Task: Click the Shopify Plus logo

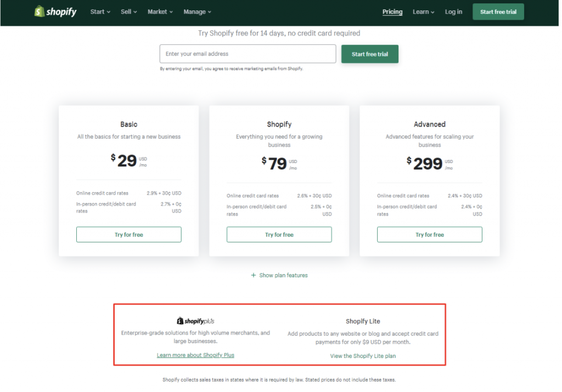Action: click(195, 321)
